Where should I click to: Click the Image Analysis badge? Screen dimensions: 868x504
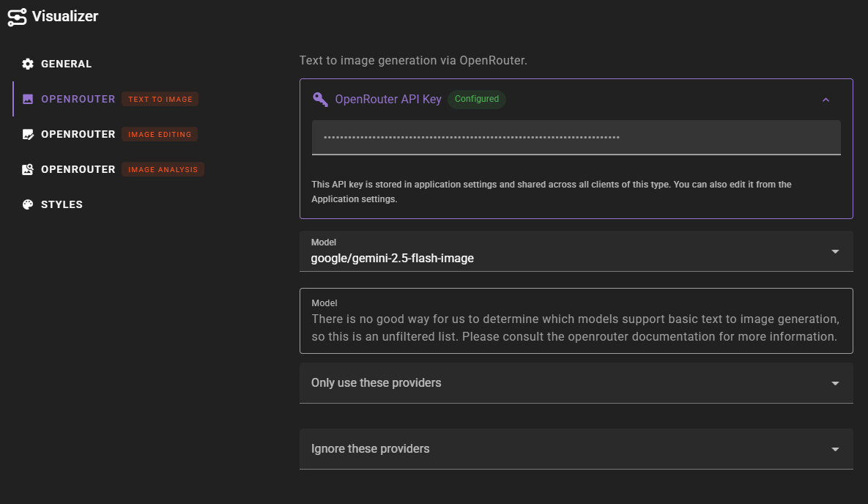(163, 169)
